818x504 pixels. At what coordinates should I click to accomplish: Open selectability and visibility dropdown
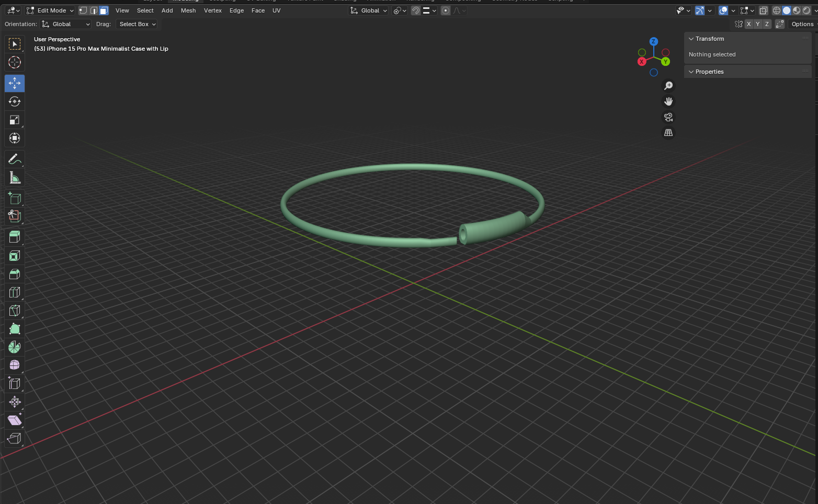(683, 10)
